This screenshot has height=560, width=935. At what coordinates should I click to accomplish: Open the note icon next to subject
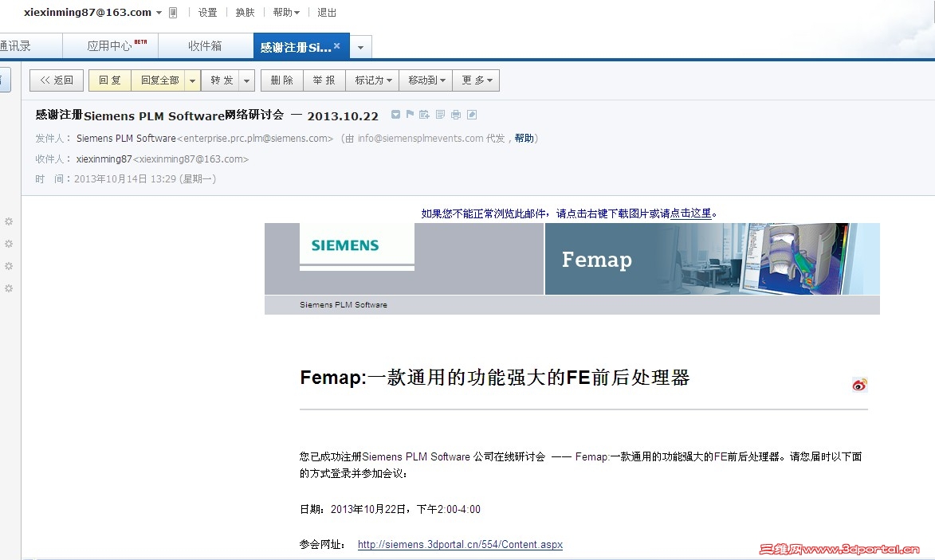click(440, 115)
